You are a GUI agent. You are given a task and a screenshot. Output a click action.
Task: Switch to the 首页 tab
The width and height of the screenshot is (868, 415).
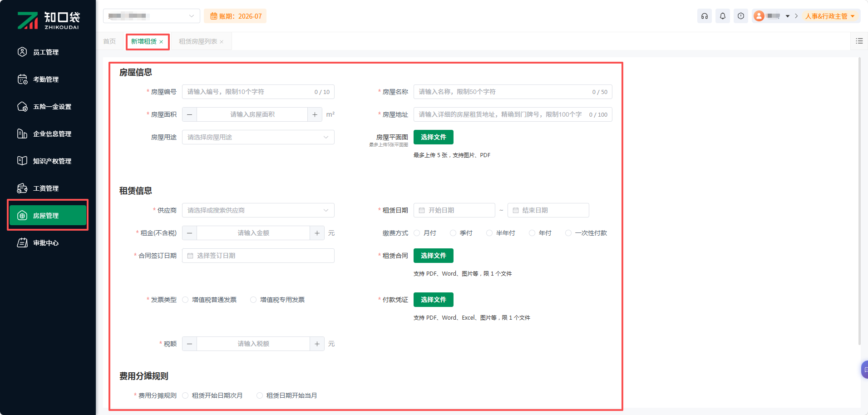pyautogui.click(x=109, y=41)
